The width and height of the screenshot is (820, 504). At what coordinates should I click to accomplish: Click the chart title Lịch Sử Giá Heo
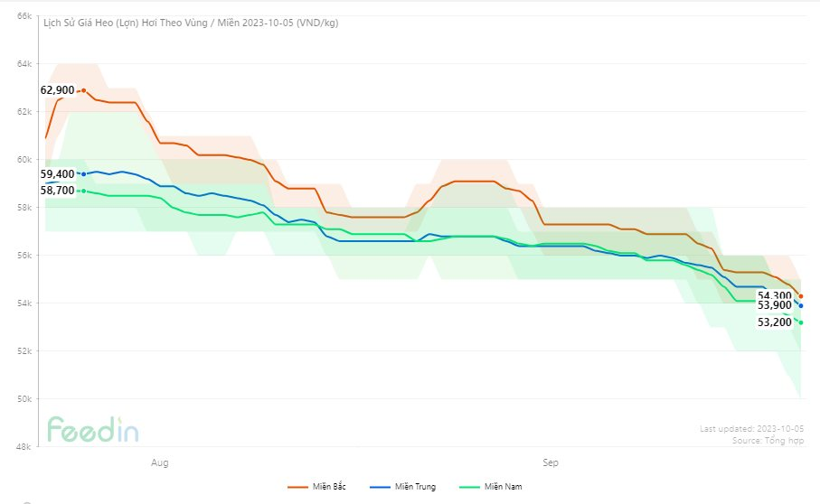[x=191, y=23]
